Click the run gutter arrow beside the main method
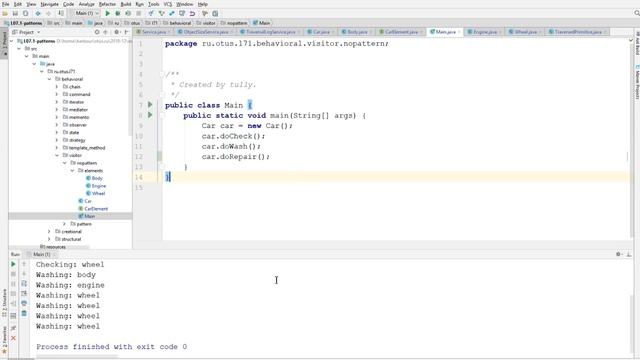 (x=150, y=115)
